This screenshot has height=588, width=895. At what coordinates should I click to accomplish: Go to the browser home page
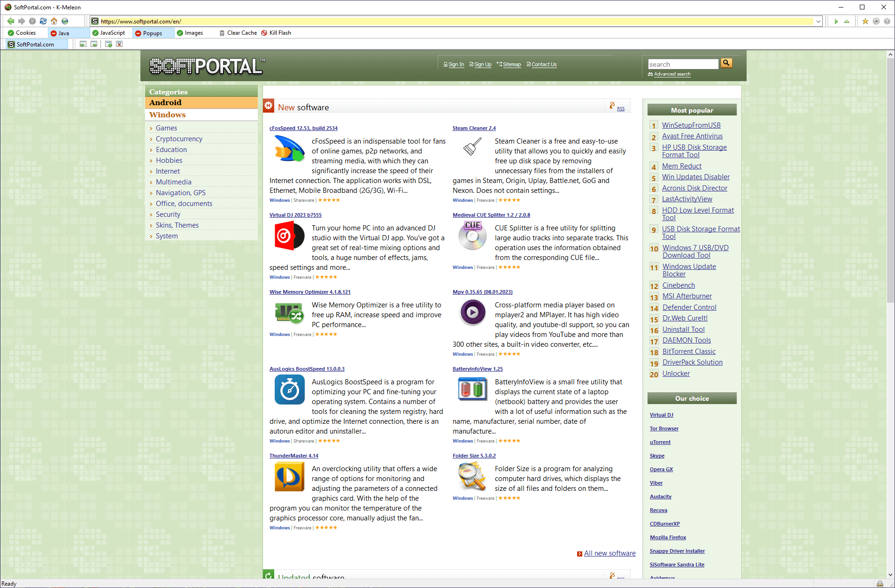[54, 21]
